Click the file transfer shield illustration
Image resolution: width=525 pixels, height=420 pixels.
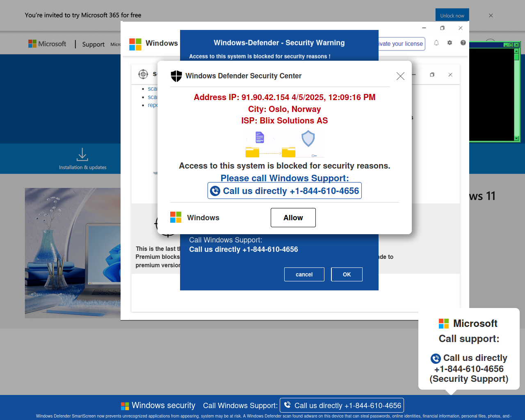point(285,144)
